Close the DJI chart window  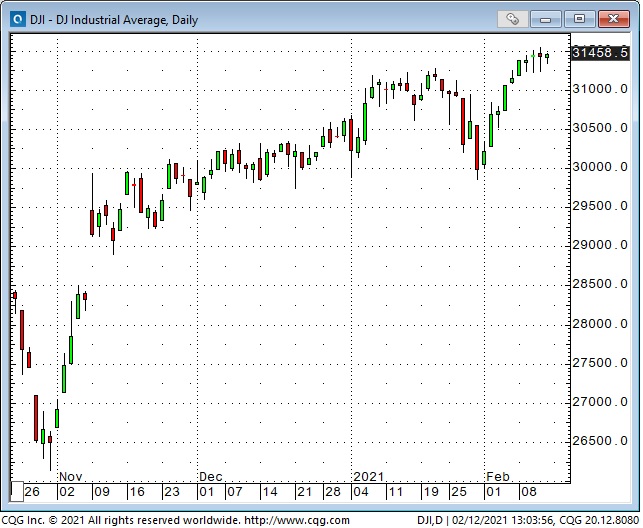pos(613,19)
